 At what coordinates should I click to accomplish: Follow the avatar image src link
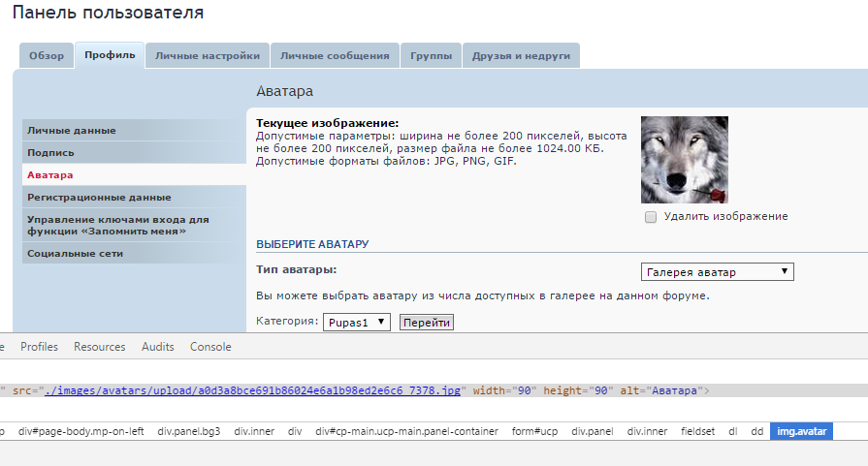(x=257, y=390)
